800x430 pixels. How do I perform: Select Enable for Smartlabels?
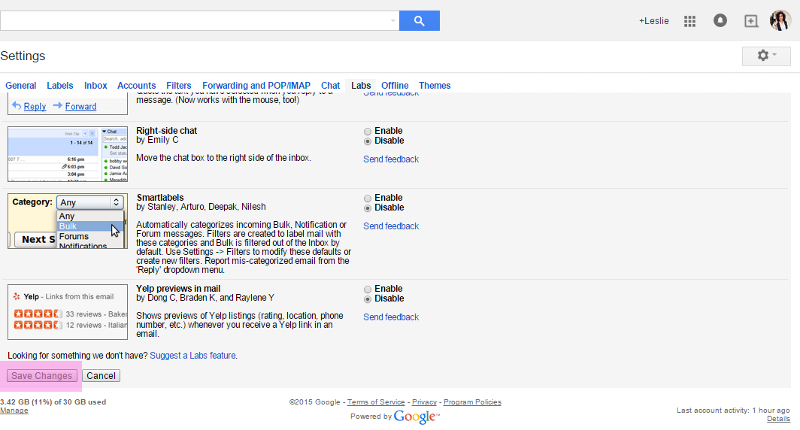coord(367,198)
